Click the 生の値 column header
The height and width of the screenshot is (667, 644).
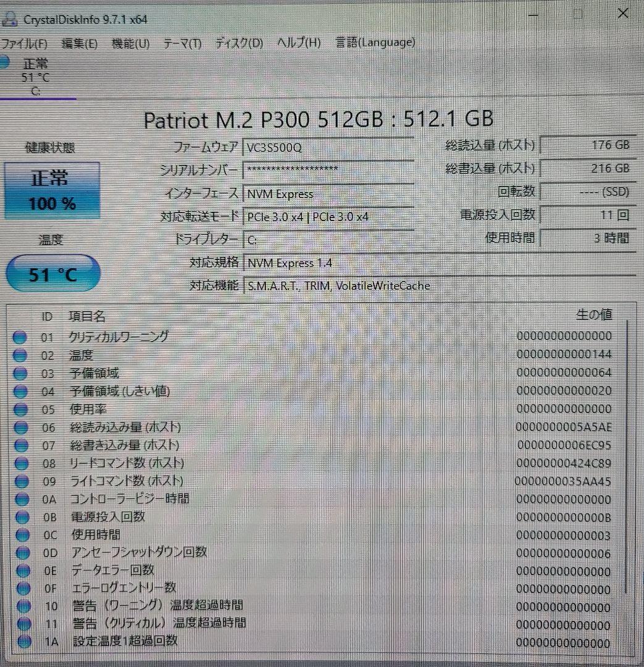click(x=595, y=315)
